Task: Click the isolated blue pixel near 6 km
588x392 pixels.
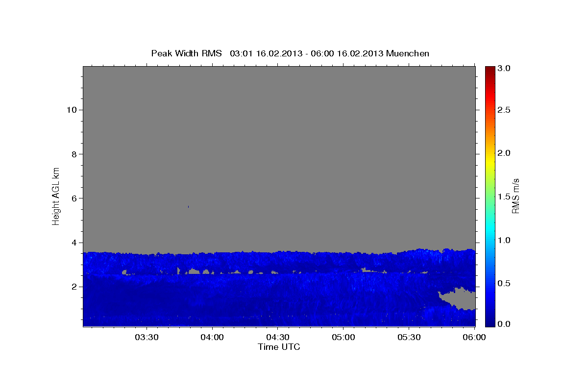Action: click(x=188, y=207)
